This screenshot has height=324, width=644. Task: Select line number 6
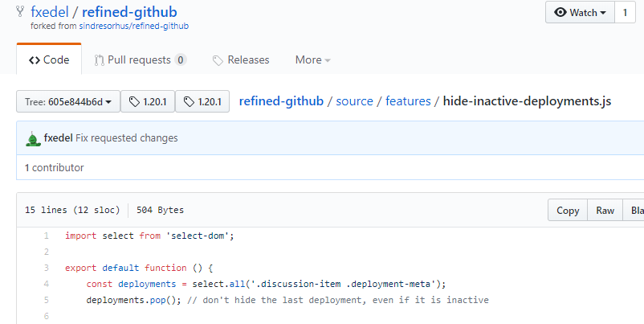click(46, 316)
